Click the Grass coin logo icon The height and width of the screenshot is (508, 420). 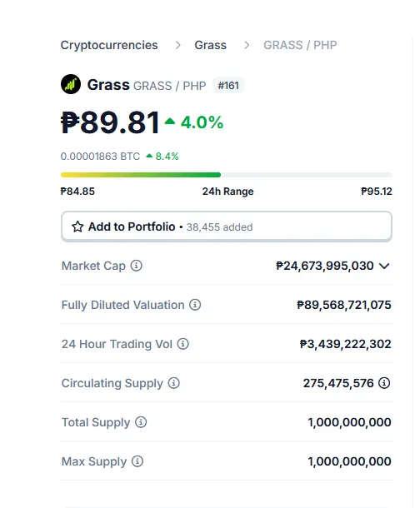[71, 84]
